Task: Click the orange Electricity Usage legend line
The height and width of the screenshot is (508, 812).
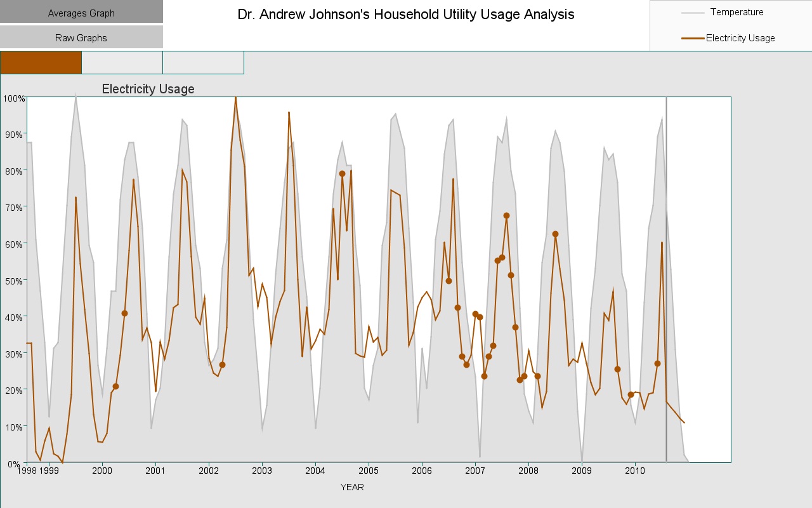Action: point(693,38)
